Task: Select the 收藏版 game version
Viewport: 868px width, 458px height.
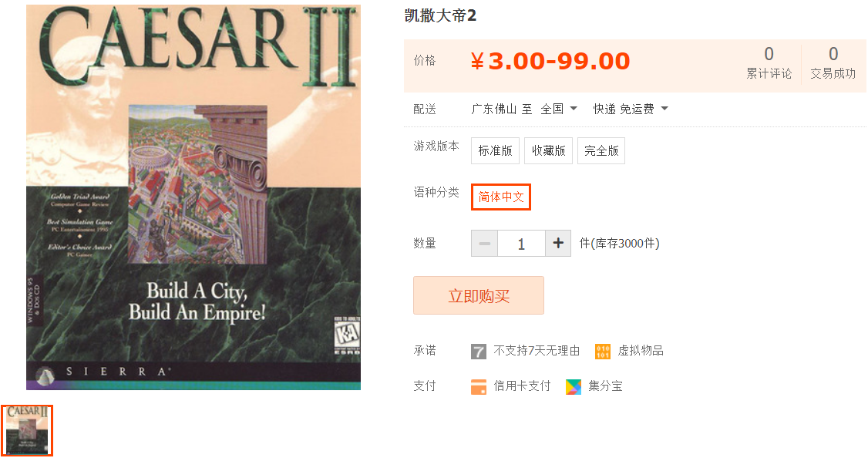Action: [x=548, y=150]
